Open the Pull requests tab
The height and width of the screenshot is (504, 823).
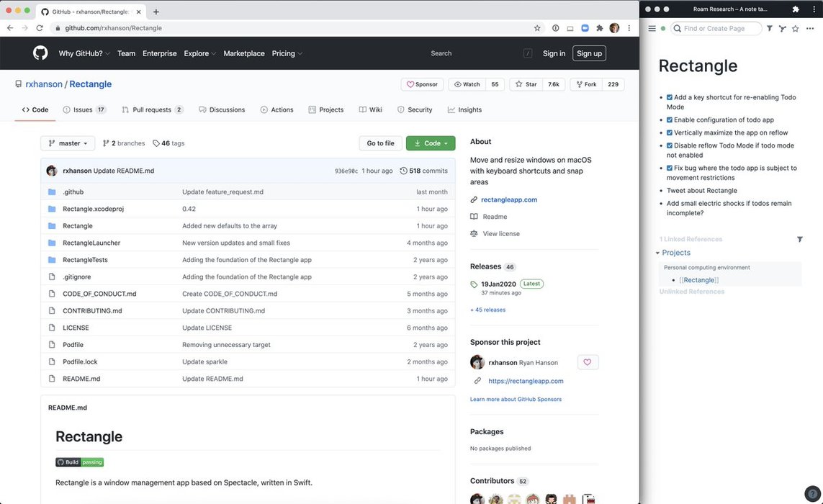point(152,110)
